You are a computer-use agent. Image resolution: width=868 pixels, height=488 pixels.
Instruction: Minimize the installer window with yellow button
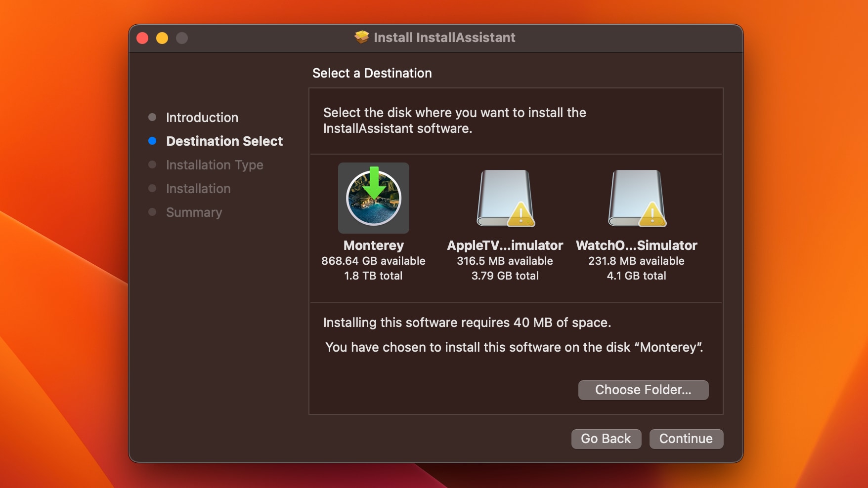click(x=162, y=38)
